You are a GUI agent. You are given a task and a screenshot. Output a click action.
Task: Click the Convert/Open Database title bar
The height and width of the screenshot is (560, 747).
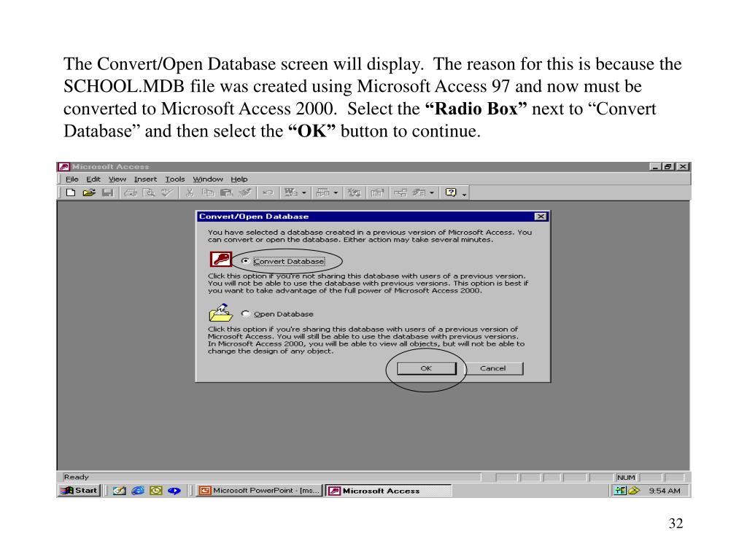[373, 217]
